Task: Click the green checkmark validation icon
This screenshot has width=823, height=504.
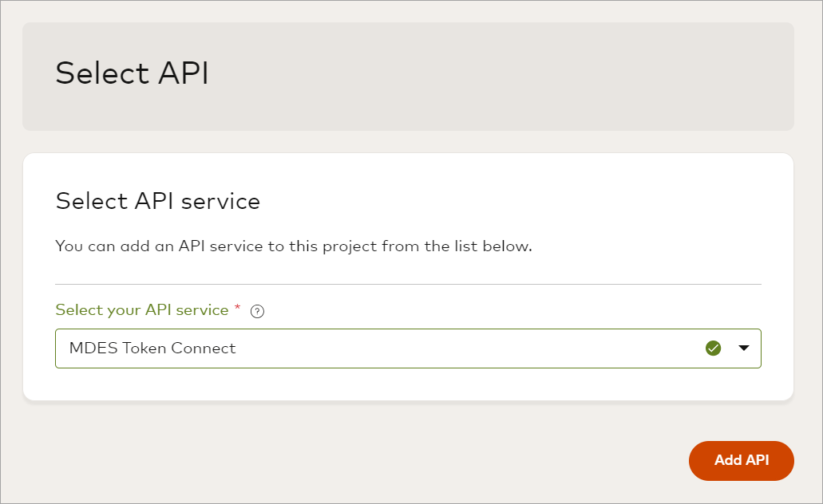Action: point(714,348)
